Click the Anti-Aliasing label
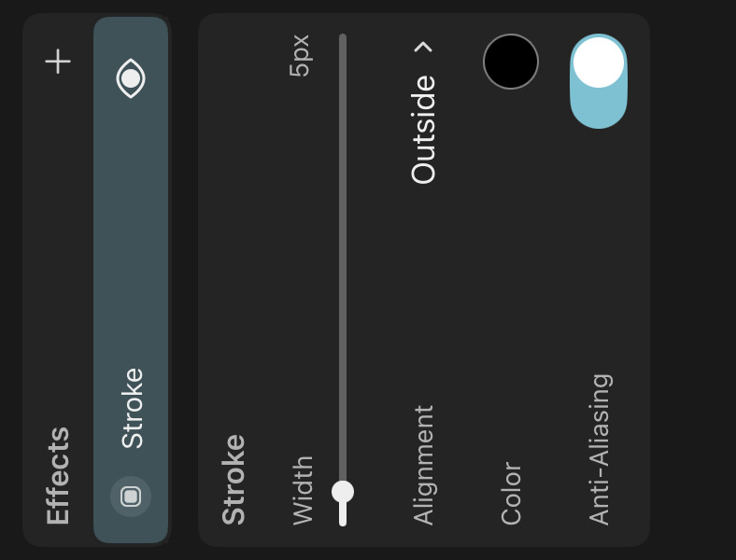736x560 pixels. click(x=599, y=449)
